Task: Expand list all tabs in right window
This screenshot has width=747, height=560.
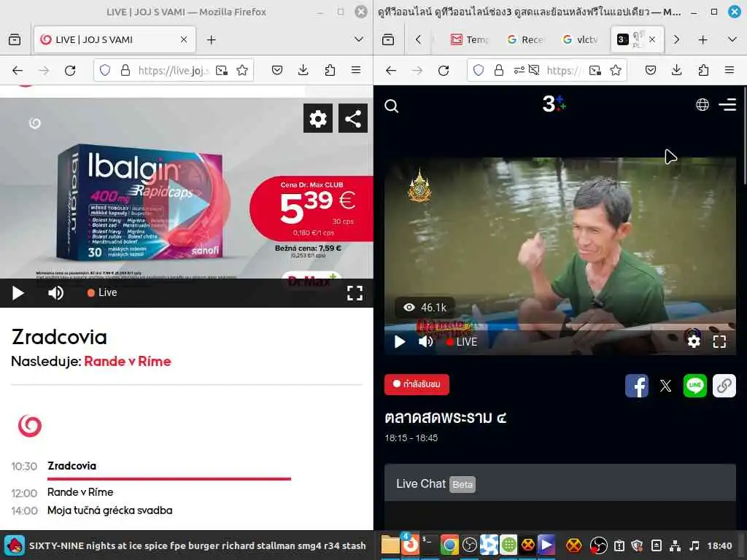Action: [732, 39]
